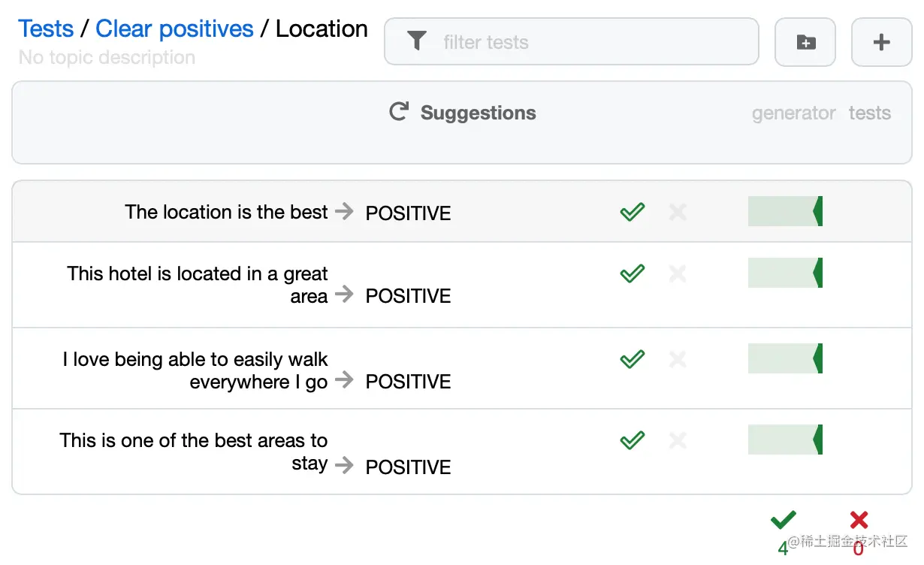924x565 pixels.
Task: Click score bar for 'great area' test
Action: pos(785,273)
